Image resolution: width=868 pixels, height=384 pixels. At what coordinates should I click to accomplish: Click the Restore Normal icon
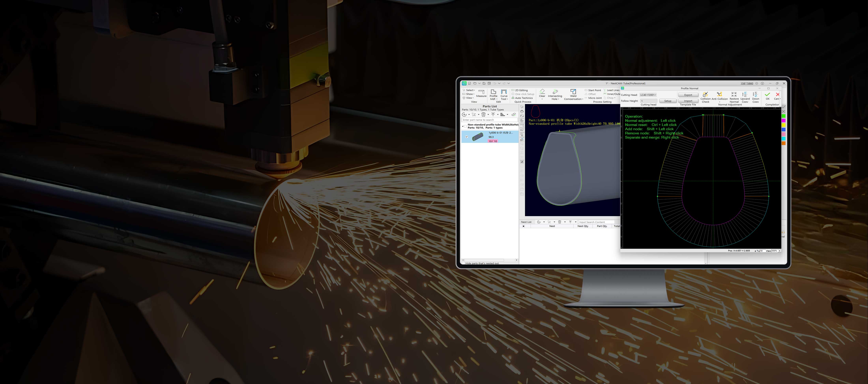(734, 95)
